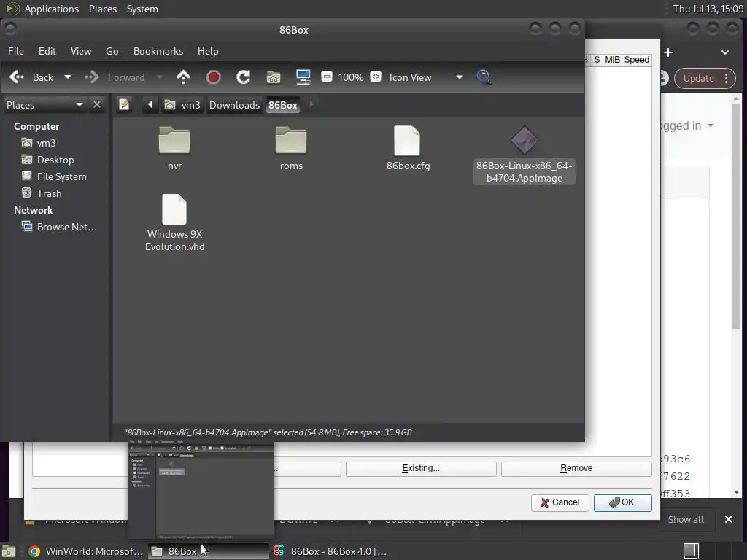747x560 pixels.
Task: Select the nvr folder icon
Action: pos(174,141)
